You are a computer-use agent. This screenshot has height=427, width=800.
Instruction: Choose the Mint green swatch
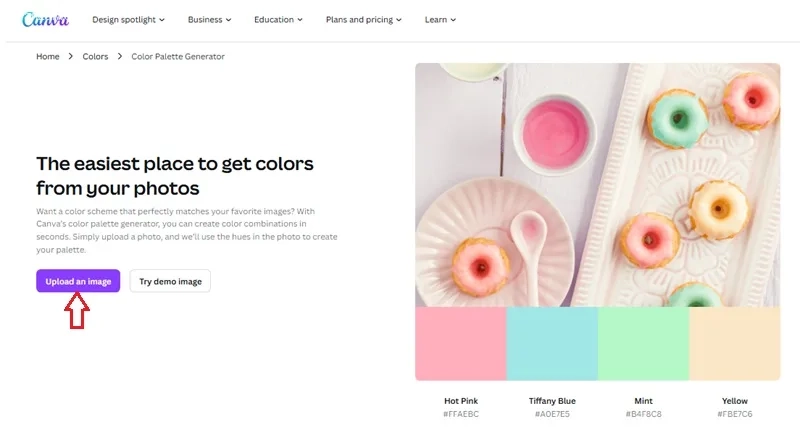643,343
